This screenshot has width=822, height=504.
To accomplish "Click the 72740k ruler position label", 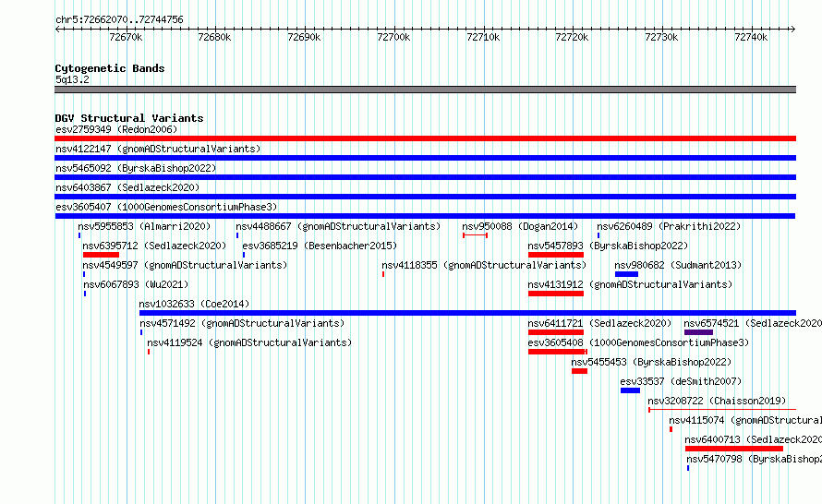I will click(x=751, y=37).
